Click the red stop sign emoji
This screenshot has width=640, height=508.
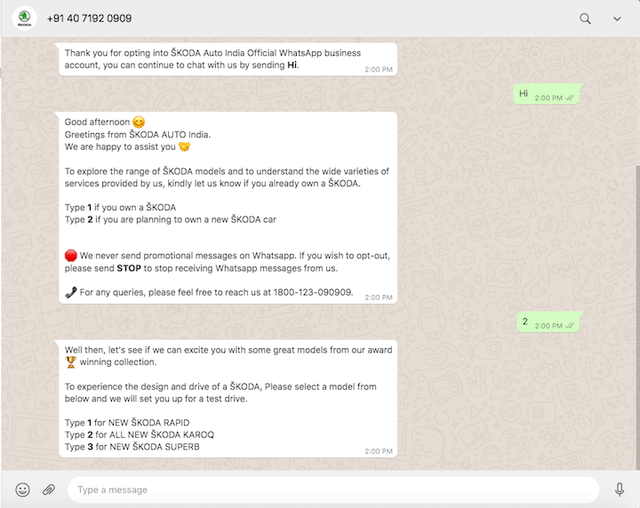(71, 256)
